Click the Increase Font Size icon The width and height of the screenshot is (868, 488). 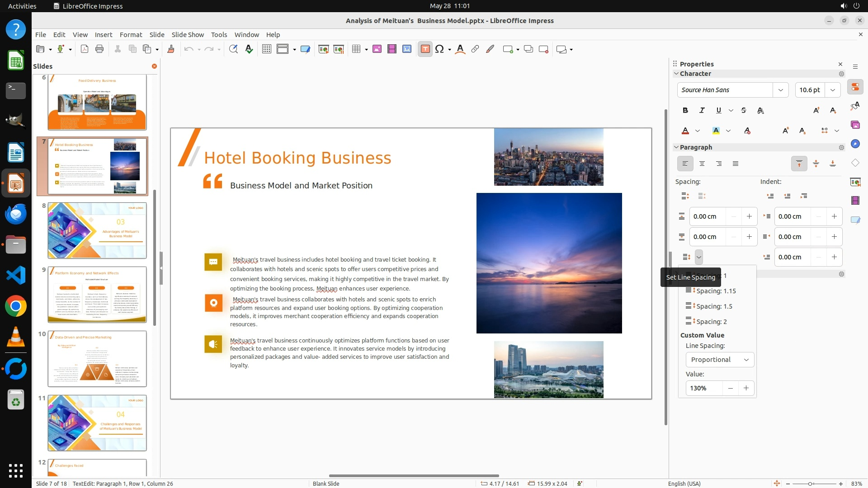[816, 110]
